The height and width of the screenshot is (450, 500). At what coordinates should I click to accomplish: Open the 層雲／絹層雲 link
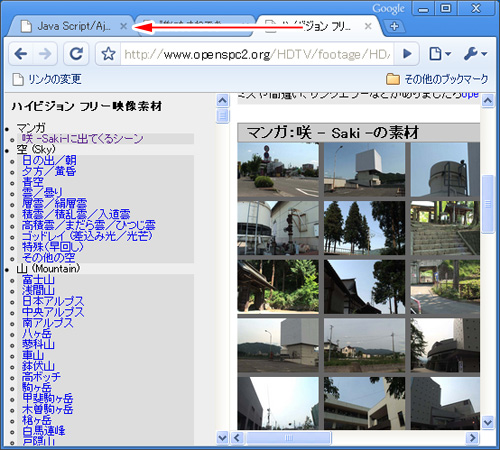[55, 203]
